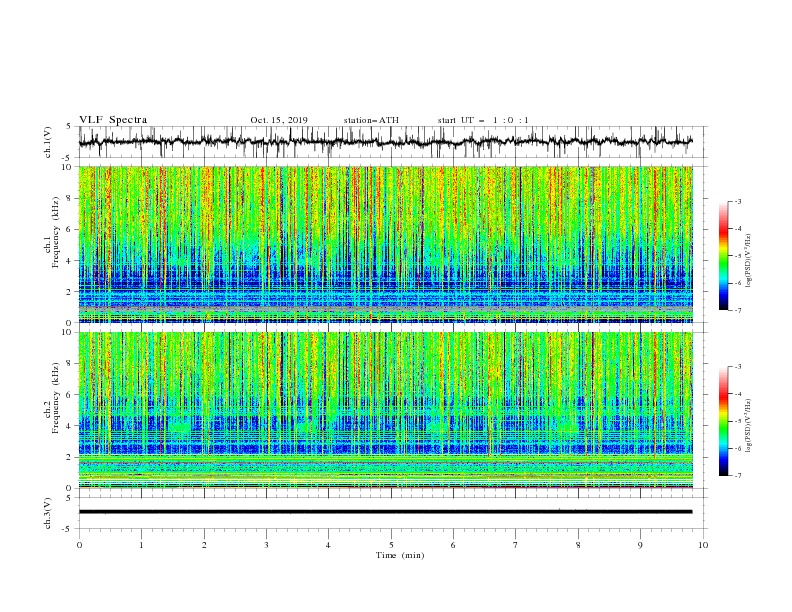Click the time axis tick label "8"
The height and width of the screenshot is (612, 792).
578,545
